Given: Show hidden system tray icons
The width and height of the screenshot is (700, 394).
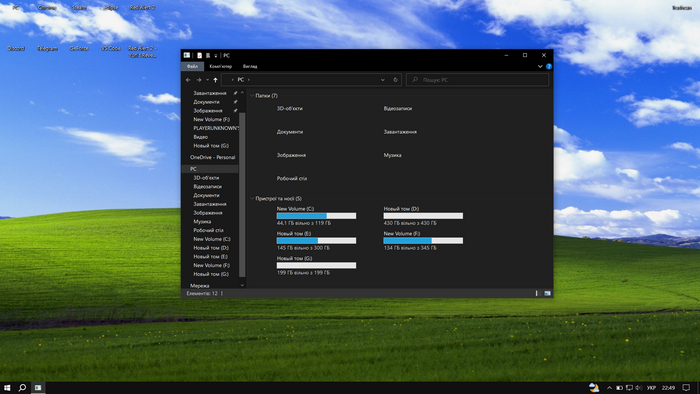Looking at the screenshot, I should click(609, 388).
